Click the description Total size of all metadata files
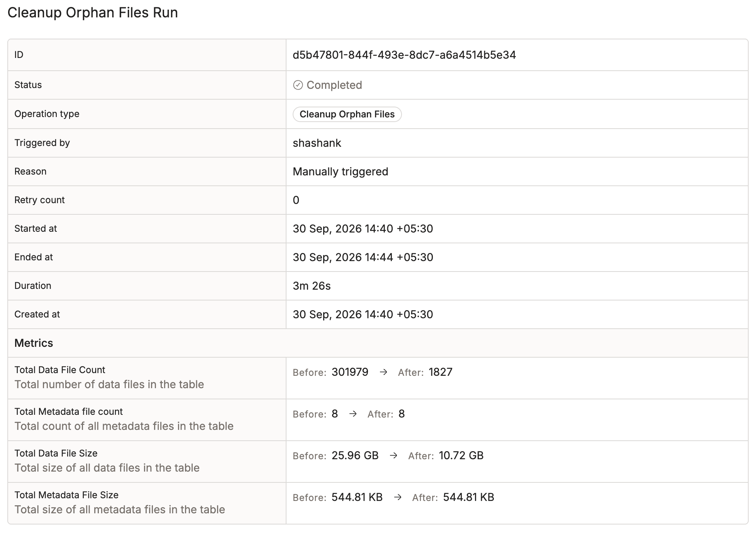The image size is (756, 533). coord(120,509)
